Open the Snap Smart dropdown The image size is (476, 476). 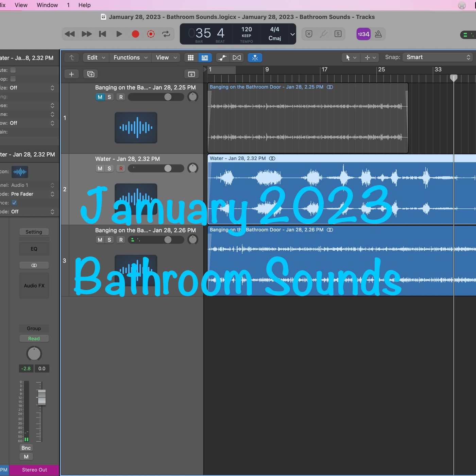point(438,57)
